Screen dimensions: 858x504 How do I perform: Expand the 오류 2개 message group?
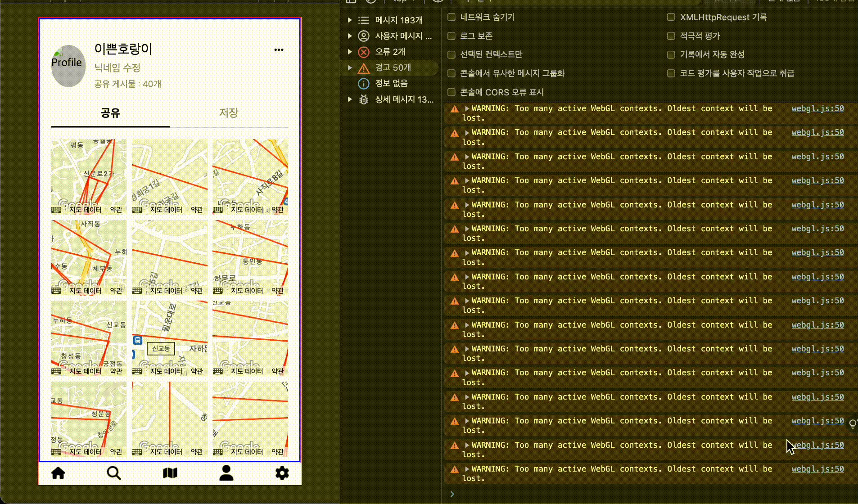click(350, 52)
